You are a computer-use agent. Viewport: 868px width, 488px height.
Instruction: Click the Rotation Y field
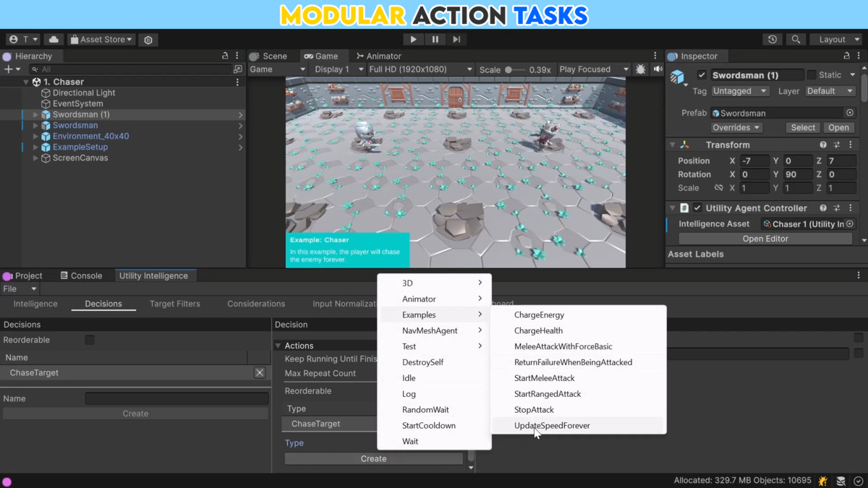click(x=796, y=174)
